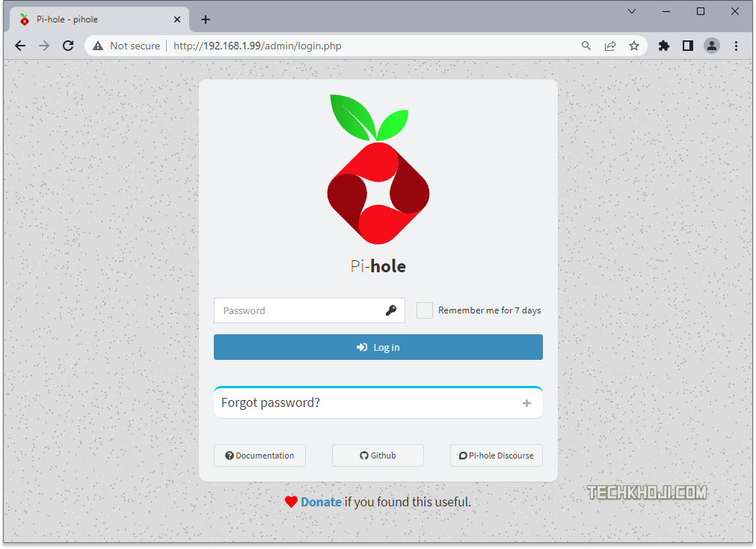Click the Forgot password? heading text
The image size is (756, 549).
[271, 403]
